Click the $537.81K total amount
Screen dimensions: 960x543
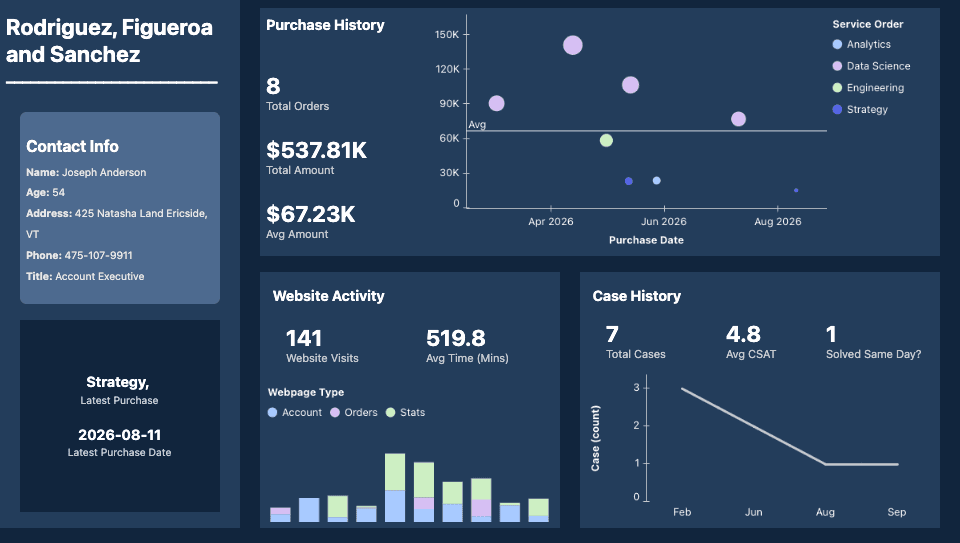(317, 150)
